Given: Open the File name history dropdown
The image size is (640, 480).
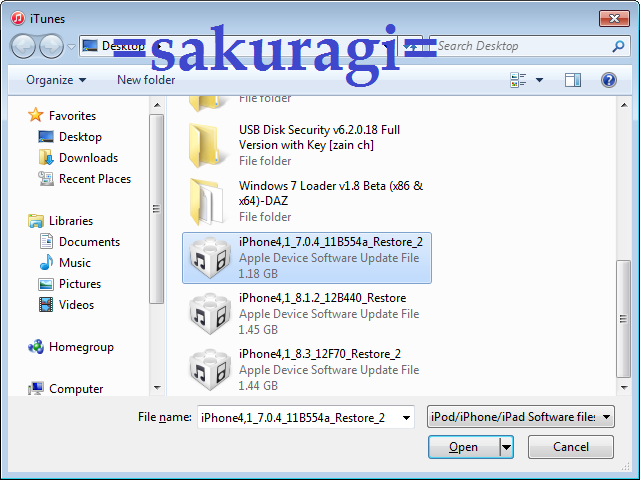Looking at the screenshot, I should pyautogui.click(x=405, y=417).
